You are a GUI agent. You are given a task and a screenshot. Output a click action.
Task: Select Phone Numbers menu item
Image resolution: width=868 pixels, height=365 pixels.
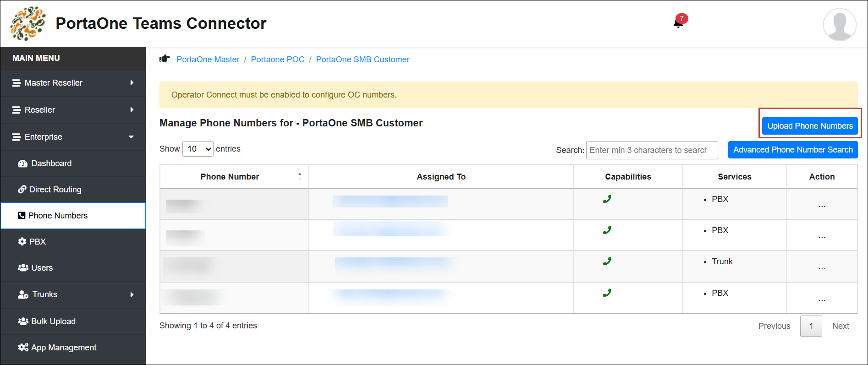(73, 215)
